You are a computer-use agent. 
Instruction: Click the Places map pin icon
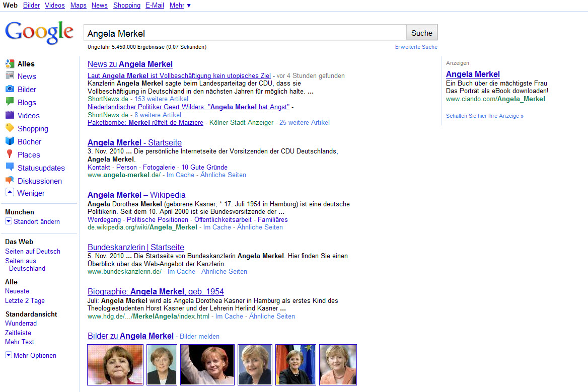click(x=10, y=154)
